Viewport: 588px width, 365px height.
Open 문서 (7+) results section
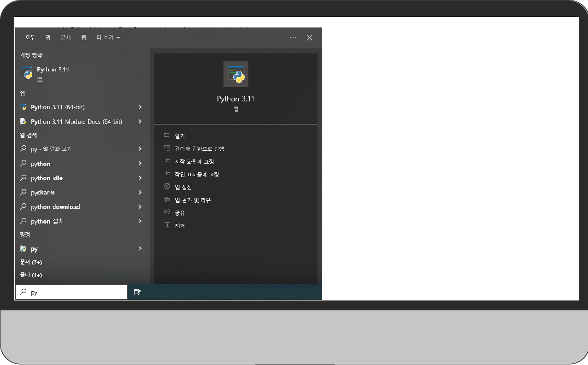coord(30,262)
